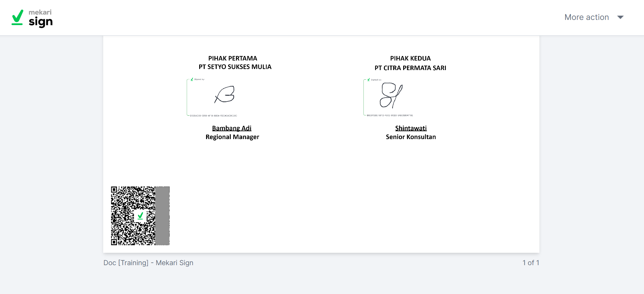Click the signature ID under Shintawati's signature
This screenshot has width=644, height=294.
390,115
